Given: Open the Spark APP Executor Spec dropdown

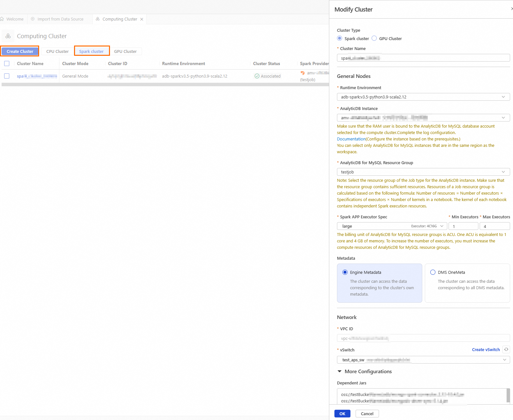Looking at the screenshot, I should pos(392,226).
